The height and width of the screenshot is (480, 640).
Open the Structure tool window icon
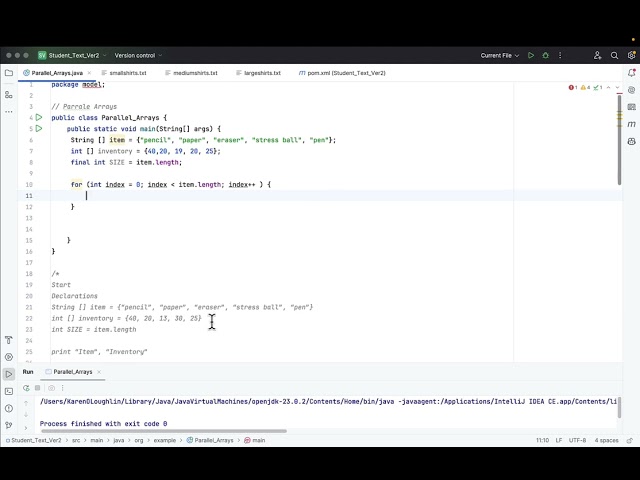(9, 95)
